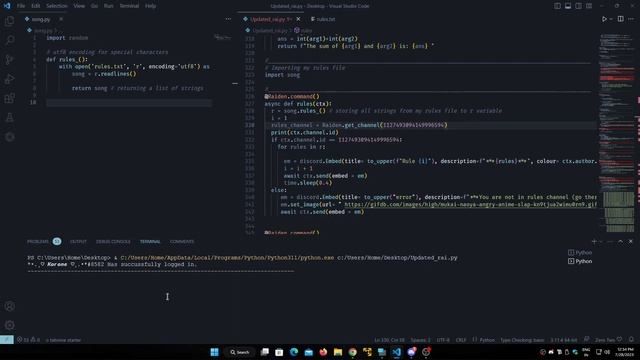Maximize terminal panel with chevron up
Viewport: 640px width, 360px height.
coord(620,242)
